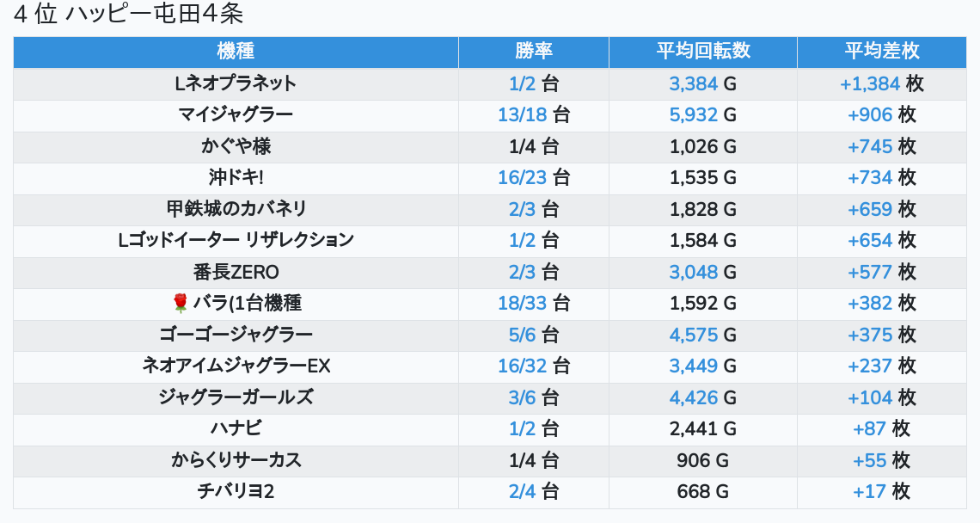Select the +17 difference for チバリヨ2
The height and width of the screenshot is (523, 980).
870,491
